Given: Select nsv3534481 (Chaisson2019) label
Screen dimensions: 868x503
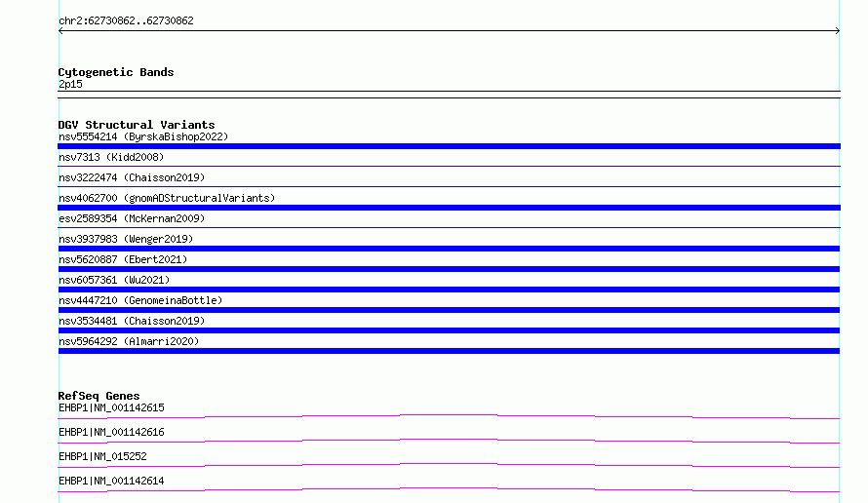Looking at the screenshot, I should click(x=132, y=321).
